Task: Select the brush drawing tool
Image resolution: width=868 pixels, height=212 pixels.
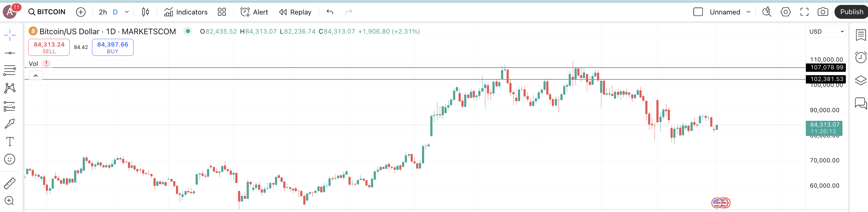Action: point(10,124)
